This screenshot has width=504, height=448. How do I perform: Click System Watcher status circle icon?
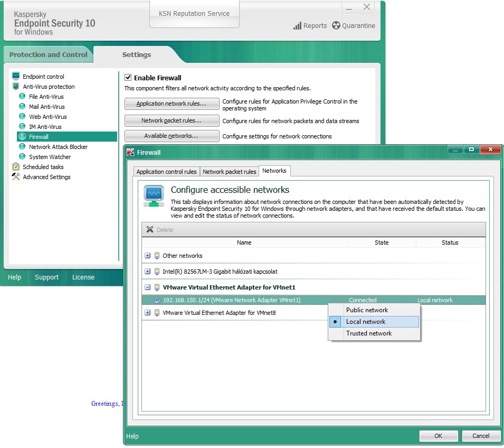coord(22,156)
